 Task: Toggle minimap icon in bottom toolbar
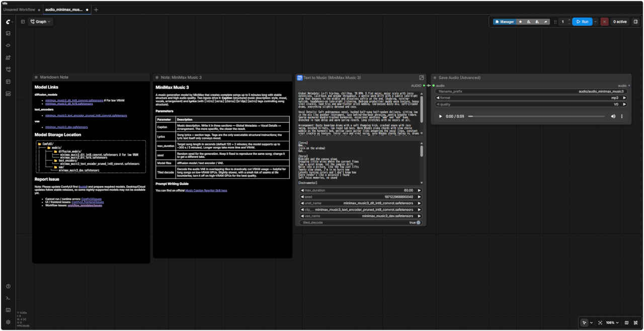click(626, 322)
